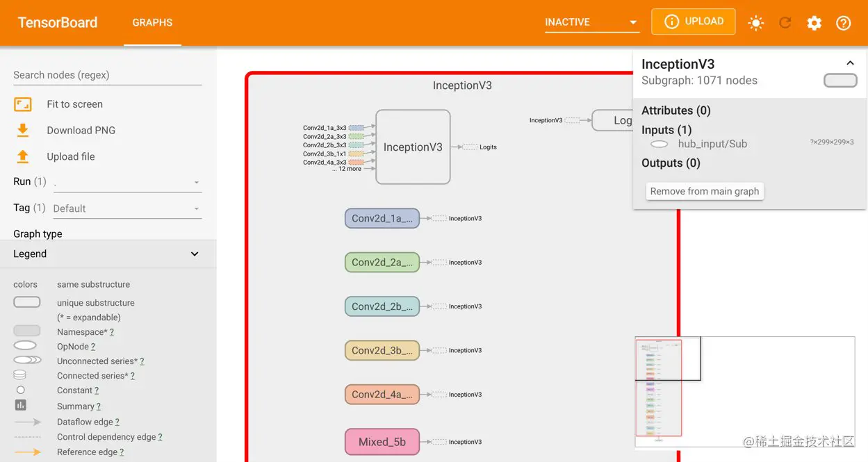Click the Download PNG arrow icon
This screenshot has height=462, width=868.
pyautogui.click(x=23, y=130)
